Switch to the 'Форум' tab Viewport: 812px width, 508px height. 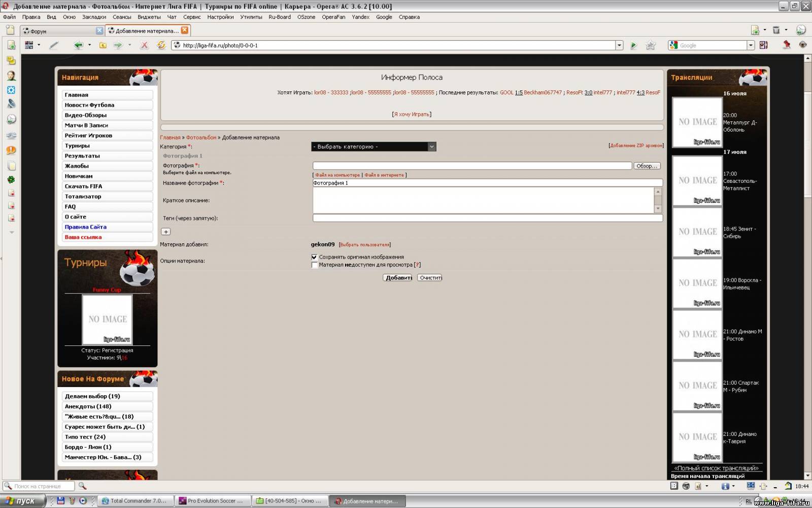pos(58,31)
